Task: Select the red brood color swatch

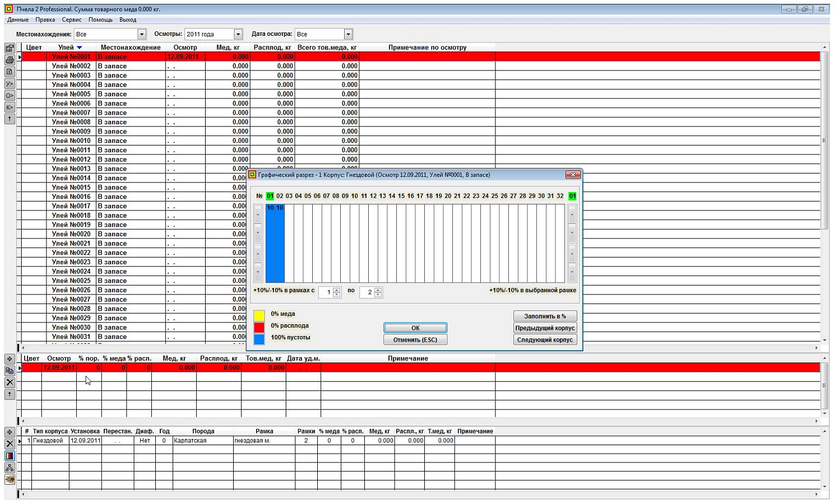Action: (x=259, y=327)
